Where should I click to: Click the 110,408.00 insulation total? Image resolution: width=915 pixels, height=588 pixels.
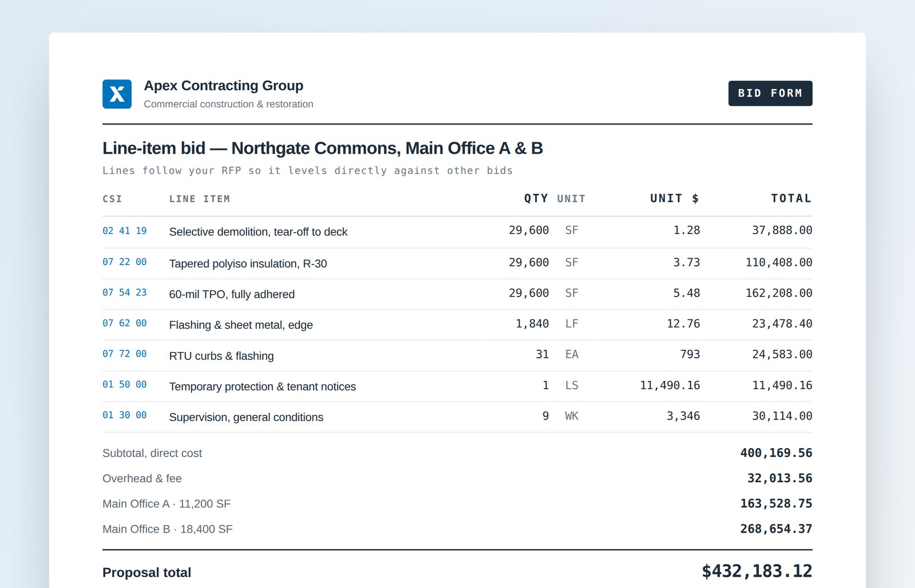[779, 262]
